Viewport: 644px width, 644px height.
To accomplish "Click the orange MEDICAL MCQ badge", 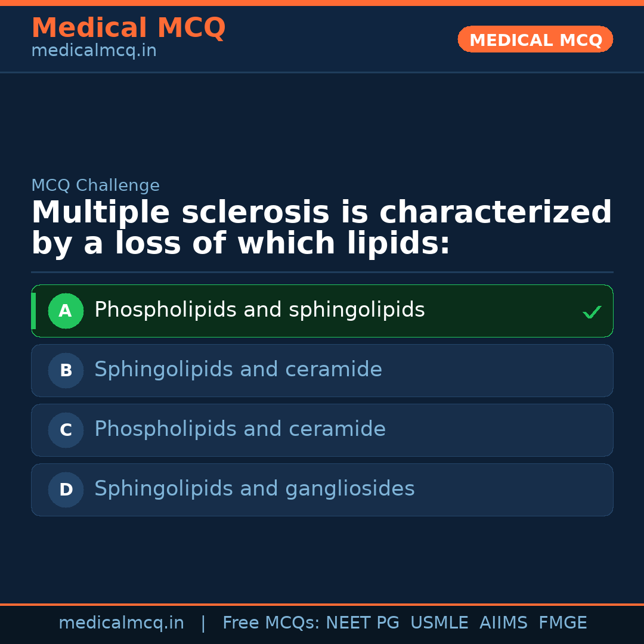I will (535, 39).
